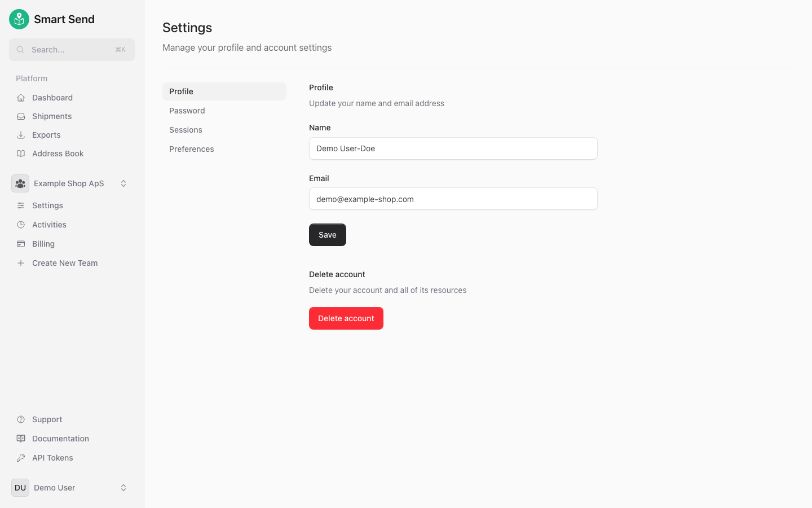
Task: Open the Address Book icon
Action: pos(20,153)
